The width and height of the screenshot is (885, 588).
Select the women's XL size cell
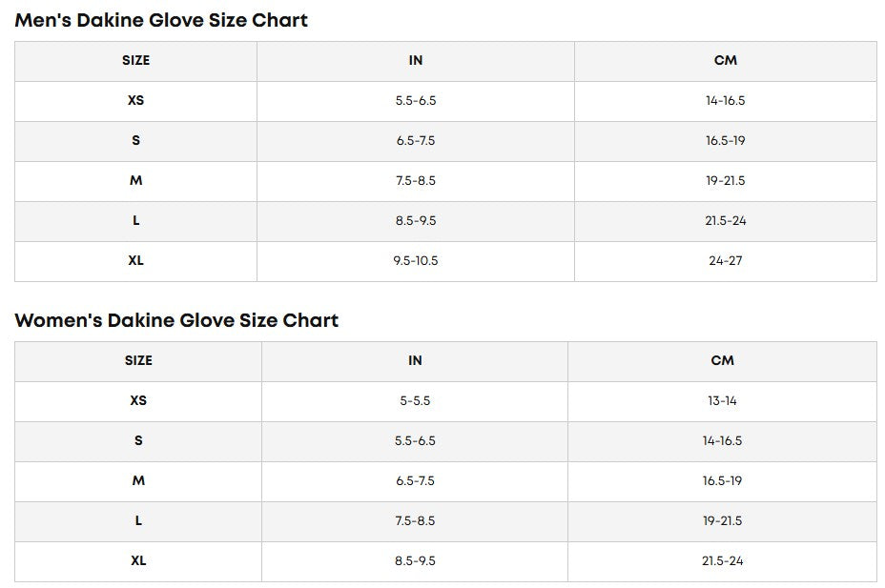click(x=138, y=560)
